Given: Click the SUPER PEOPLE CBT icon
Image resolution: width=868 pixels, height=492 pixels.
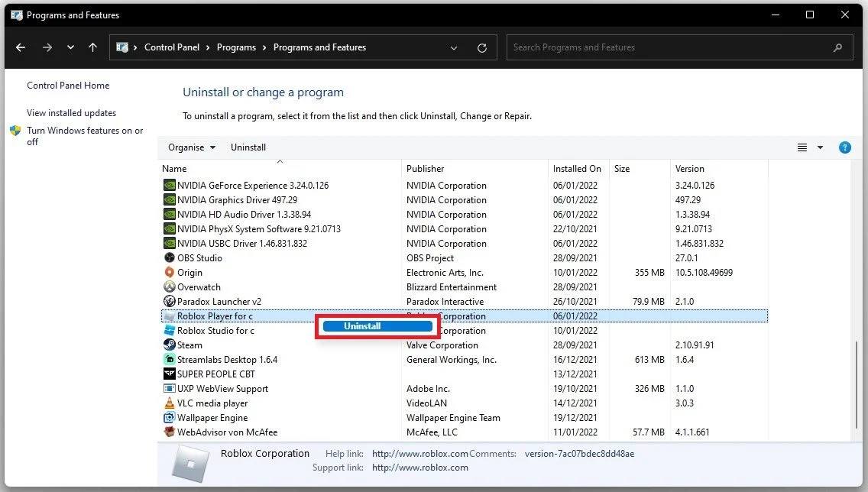Looking at the screenshot, I should [170, 374].
